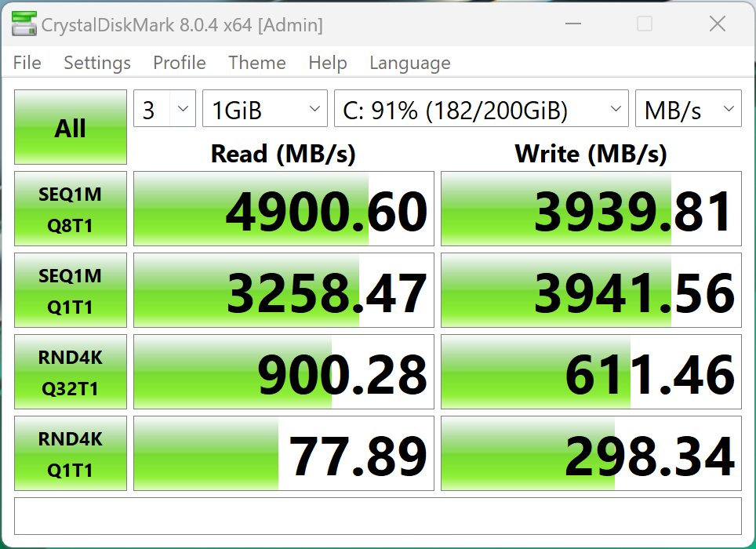Open the unit dropdown showing MB/s
756x549 pixels.
pos(688,108)
